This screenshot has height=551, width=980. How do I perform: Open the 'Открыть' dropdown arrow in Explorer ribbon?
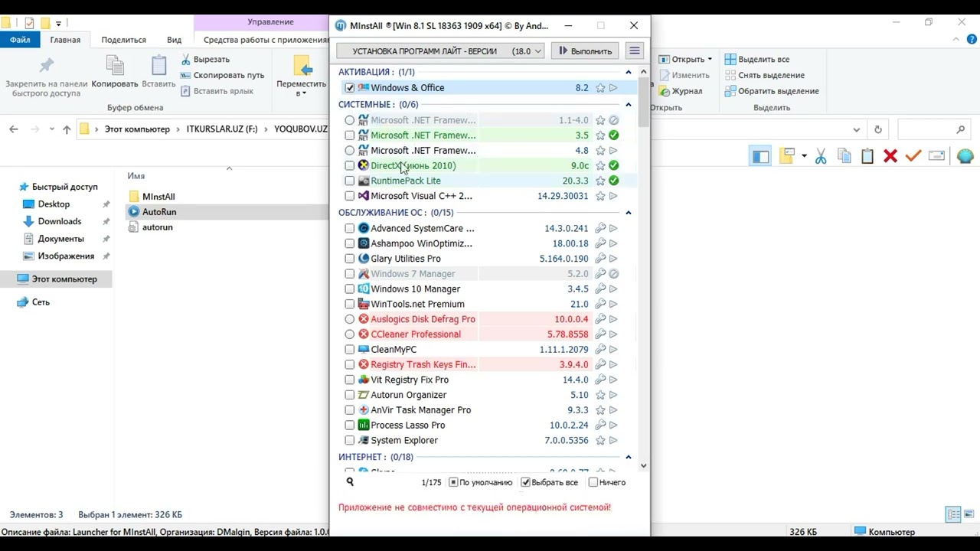(710, 59)
